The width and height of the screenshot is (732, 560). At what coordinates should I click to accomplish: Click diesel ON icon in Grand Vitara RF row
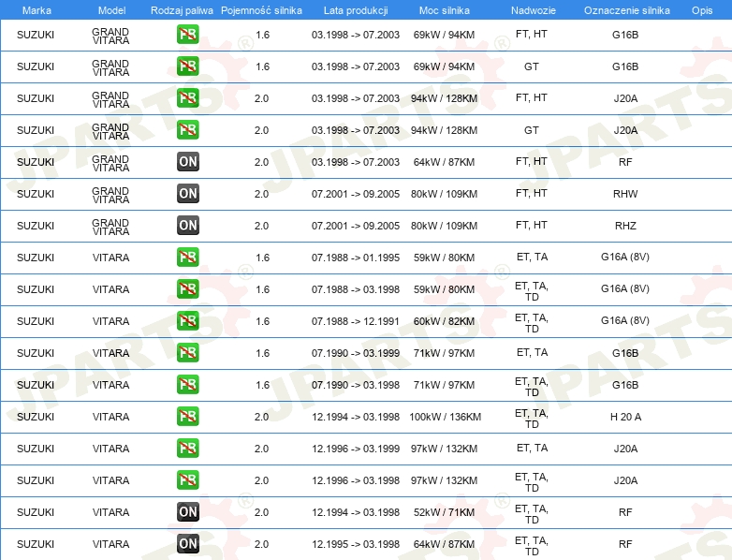pos(187,162)
